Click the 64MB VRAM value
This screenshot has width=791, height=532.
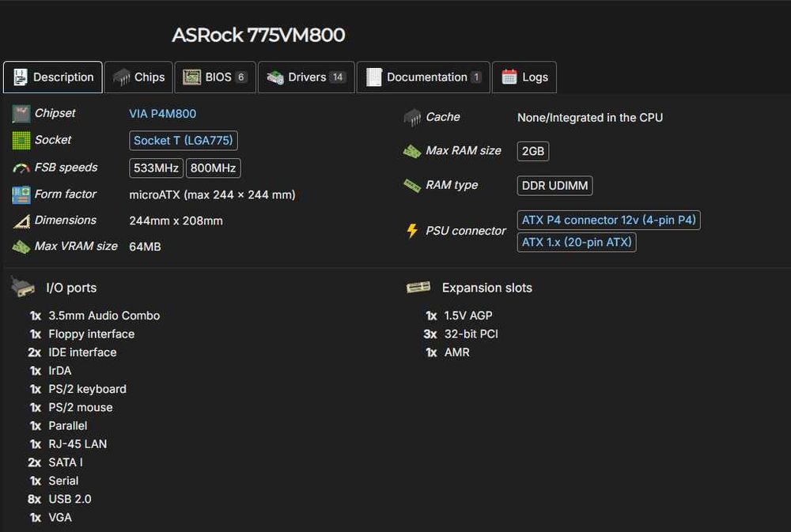click(146, 247)
